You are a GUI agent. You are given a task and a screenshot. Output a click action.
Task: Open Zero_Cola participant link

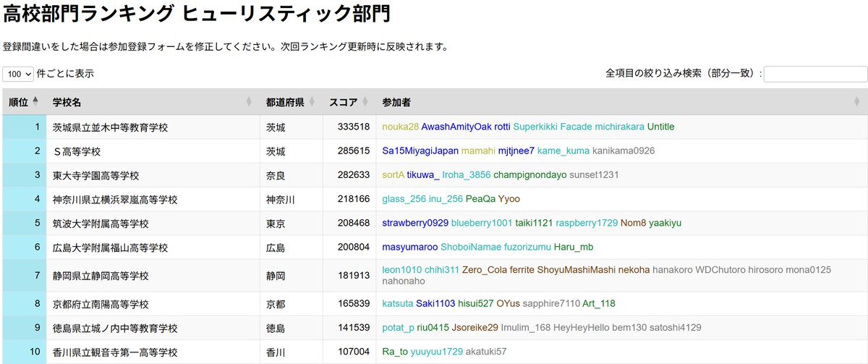485,270
